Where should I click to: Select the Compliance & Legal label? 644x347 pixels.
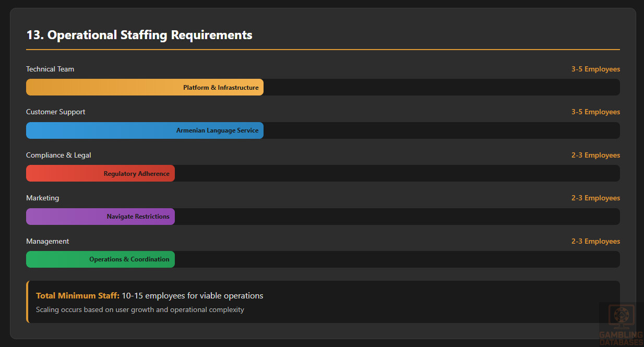(x=58, y=155)
